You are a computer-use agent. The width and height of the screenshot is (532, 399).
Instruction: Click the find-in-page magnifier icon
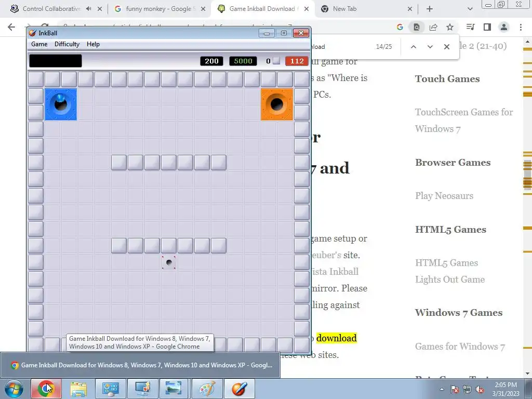pos(416,27)
